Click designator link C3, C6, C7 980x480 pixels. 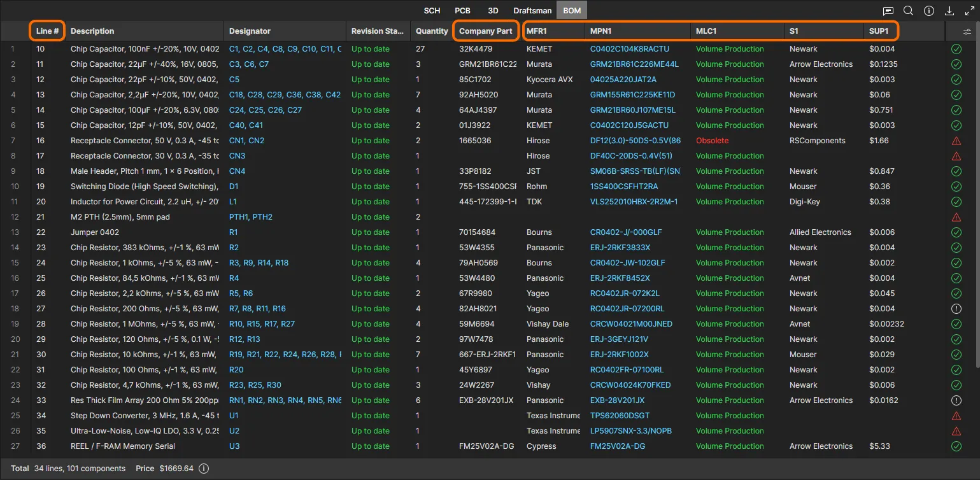249,64
